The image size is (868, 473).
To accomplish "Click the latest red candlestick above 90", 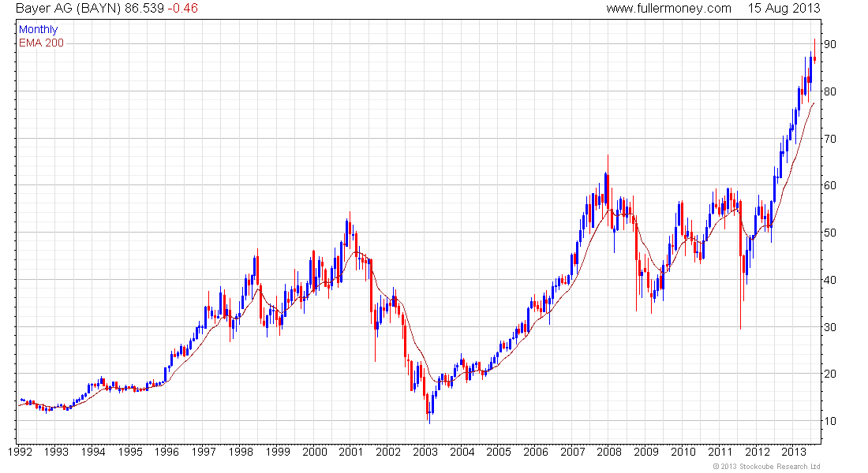I will click(814, 53).
